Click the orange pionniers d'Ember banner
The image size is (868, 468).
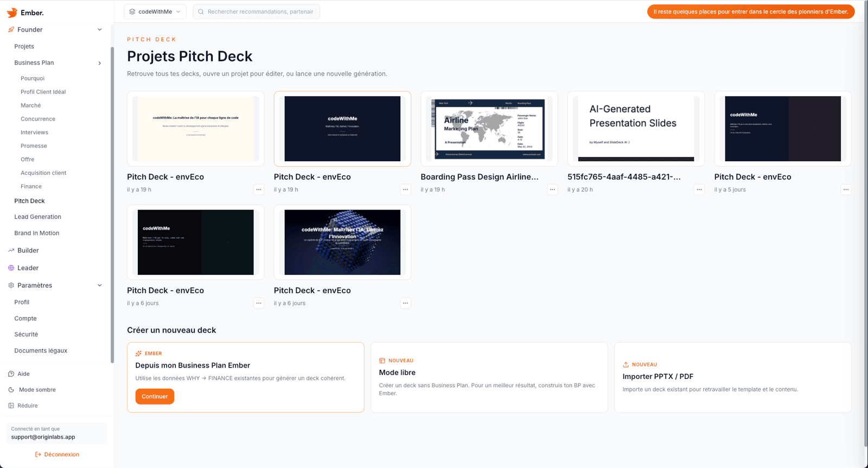pyautogui.click(x=751, y=11)
